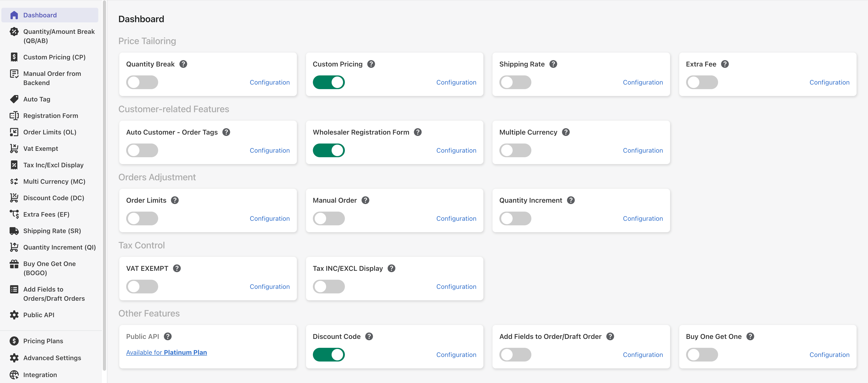868x383 pixels.
Task: Click the Registration Form icon in sidebar
Action: pyautogui.click(x=14, y=116)
